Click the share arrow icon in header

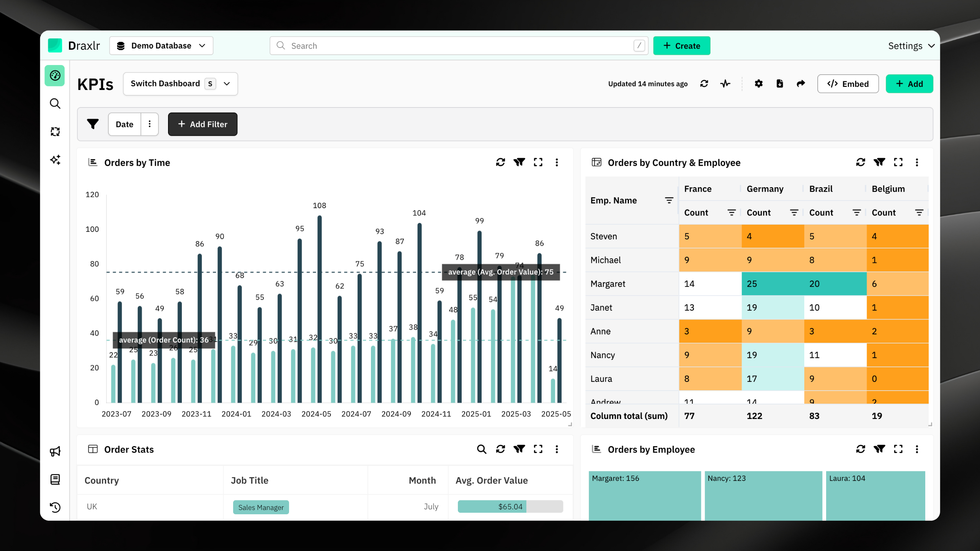click(800, 84)
